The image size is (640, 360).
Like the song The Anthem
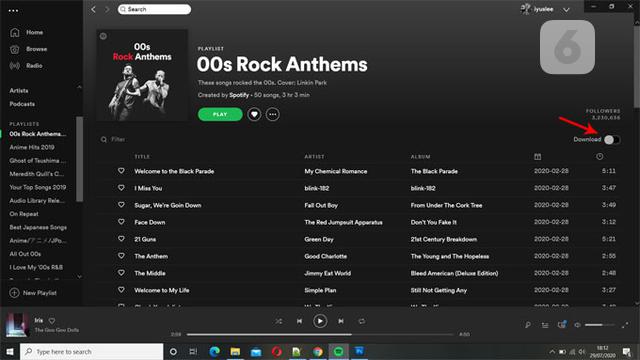pos(121,256)
